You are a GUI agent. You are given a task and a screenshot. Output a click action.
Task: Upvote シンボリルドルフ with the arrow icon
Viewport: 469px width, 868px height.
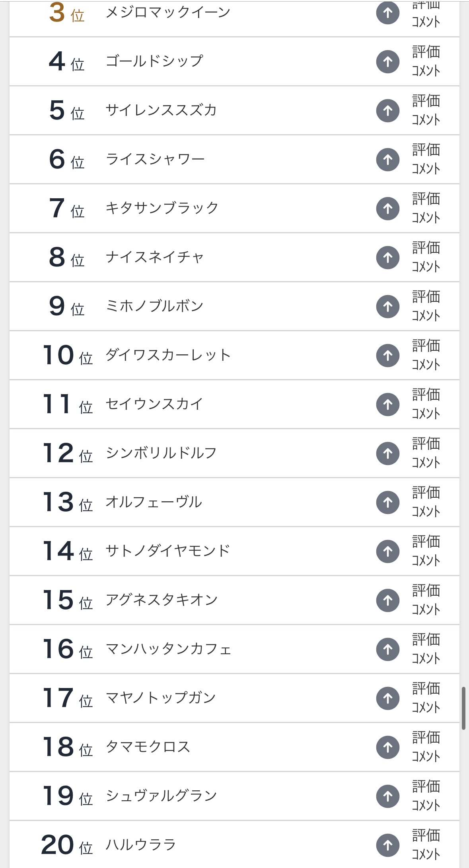(387, 453)
